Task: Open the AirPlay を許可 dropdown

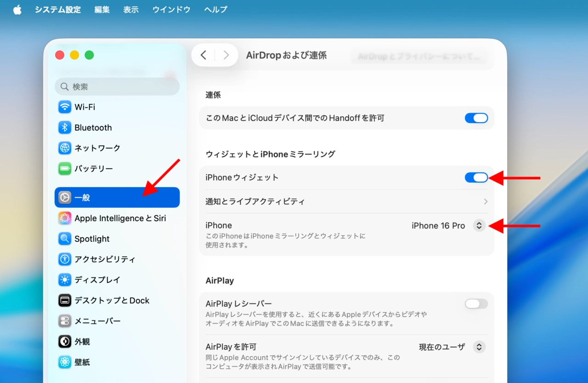Action: coord(479,347)
